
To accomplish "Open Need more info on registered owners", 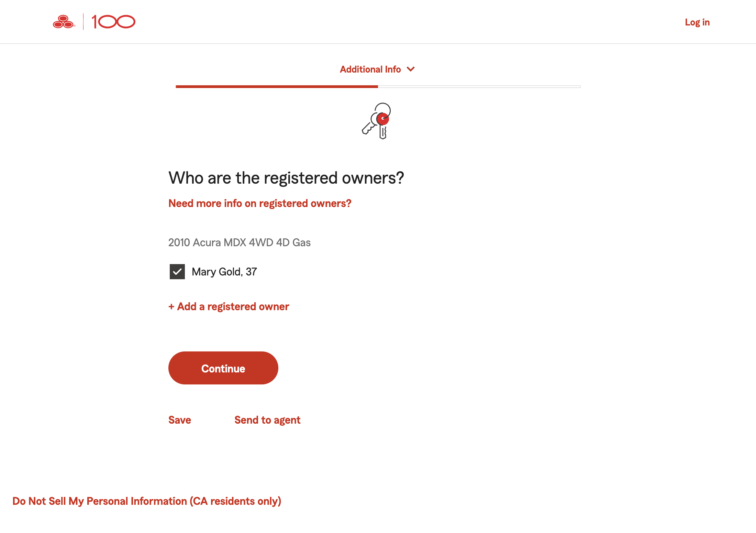I will coord(260,203).
